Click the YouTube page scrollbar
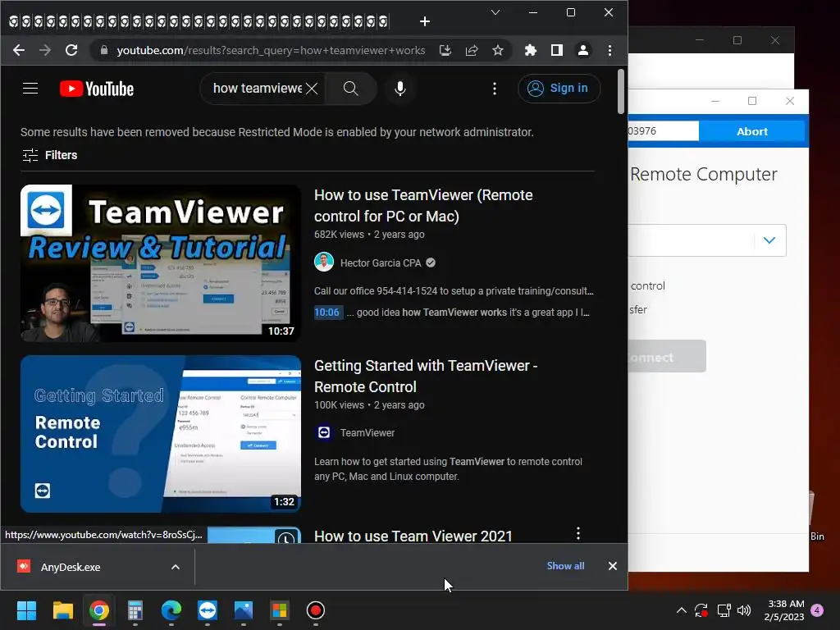Viewport: 840px width, 630px height. click(621, 91)
